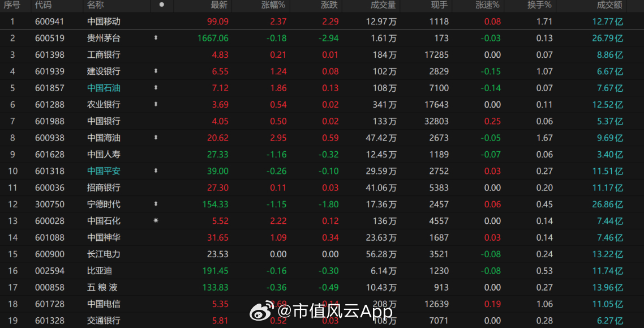Sort by the 名称 column header
644x328 pixels.
[95, 5]
